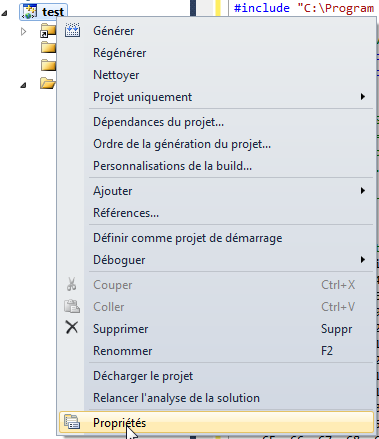Click the open folder icon in tree

48,83
